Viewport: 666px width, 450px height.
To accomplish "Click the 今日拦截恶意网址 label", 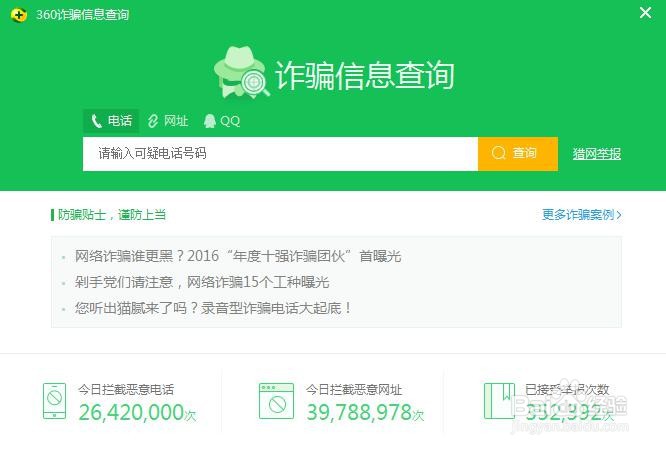I will click(x=354, y=390).
